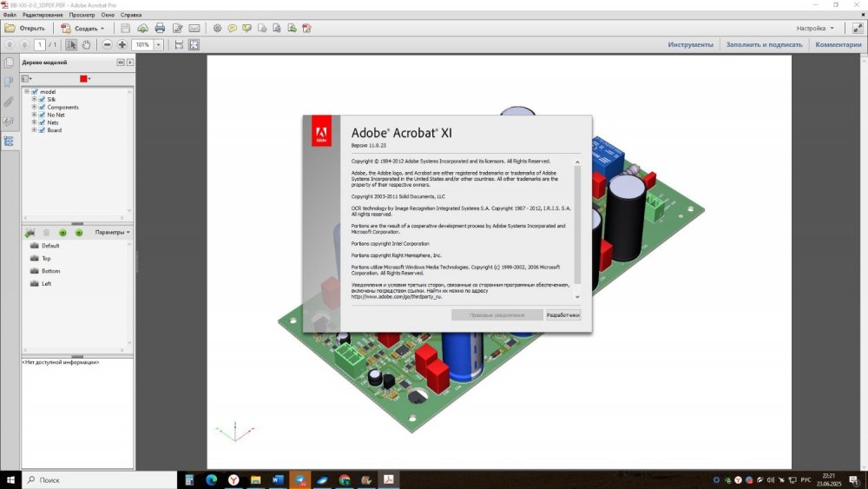The width and height of the screenshot is (868, 489).
Task: Click the zoom in plus icon
Action: coord(122,44)
